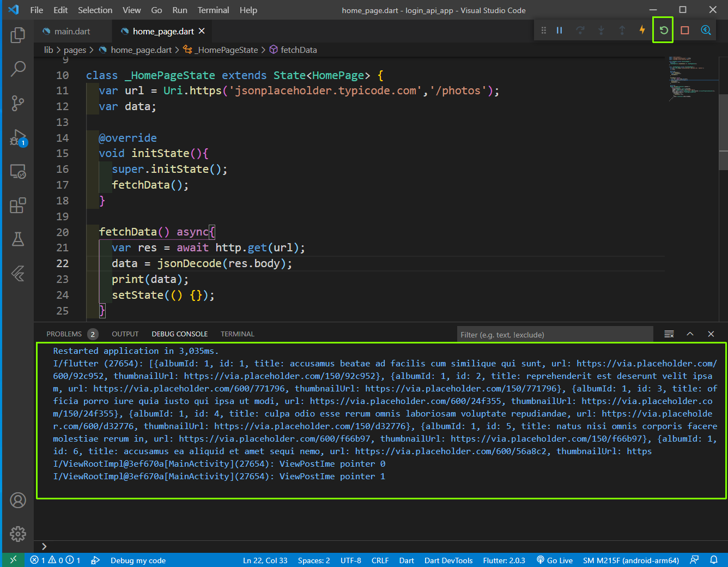
Task: Open Dart DevTools from debug toolbar
Action: pos(706,31)
